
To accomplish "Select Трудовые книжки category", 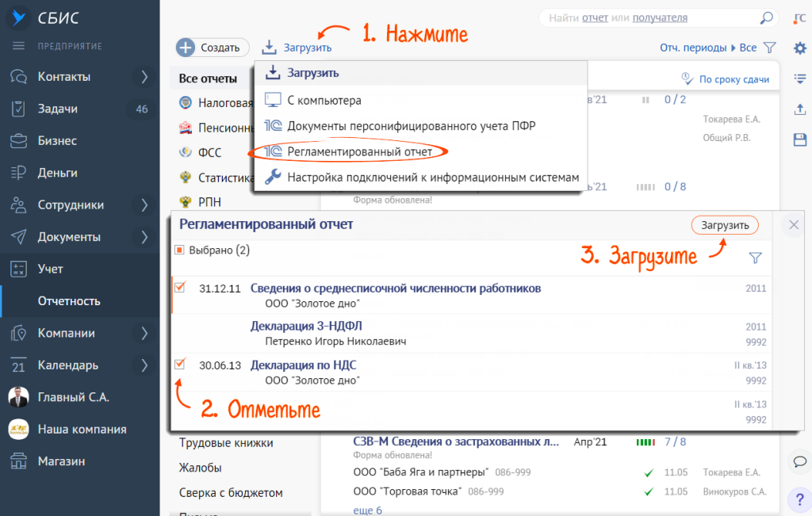I will click(x=226, y=443).
